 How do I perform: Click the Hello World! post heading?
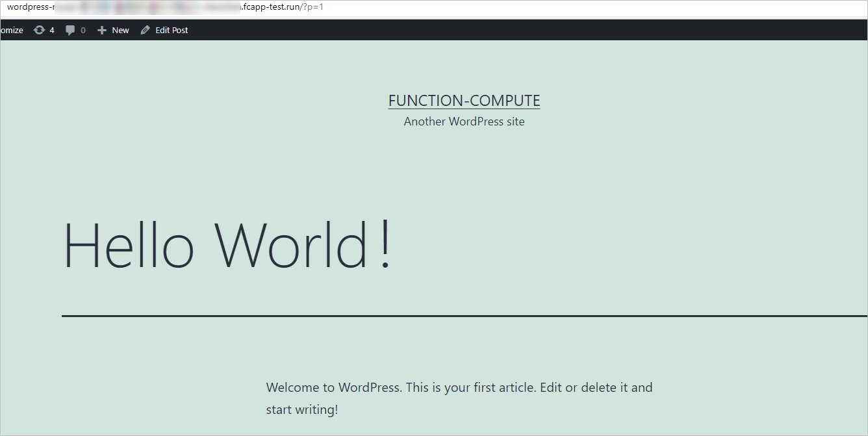(227, 245)
